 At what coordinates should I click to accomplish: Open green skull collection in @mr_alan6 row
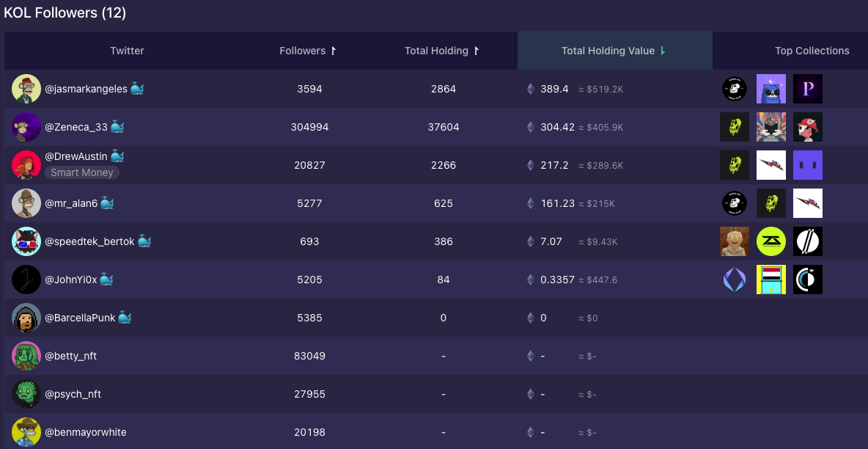(771, 203)
